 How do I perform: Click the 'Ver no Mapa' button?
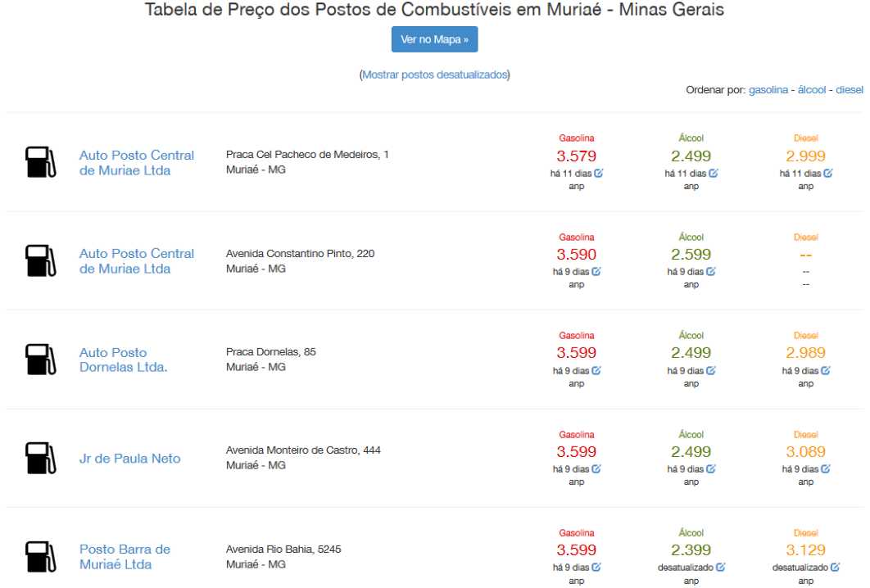point(434,39)
